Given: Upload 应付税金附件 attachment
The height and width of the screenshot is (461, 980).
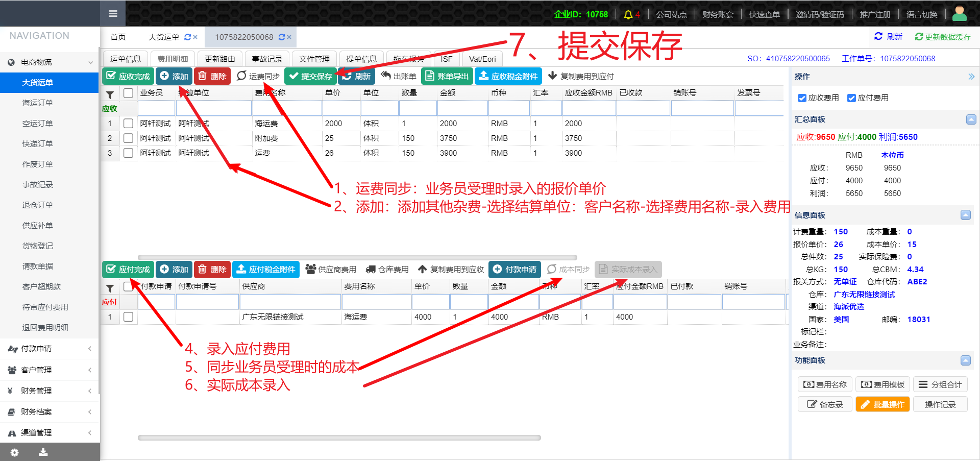Looking at the screenshot, I should pyautogui.click(x=266, y=269).
